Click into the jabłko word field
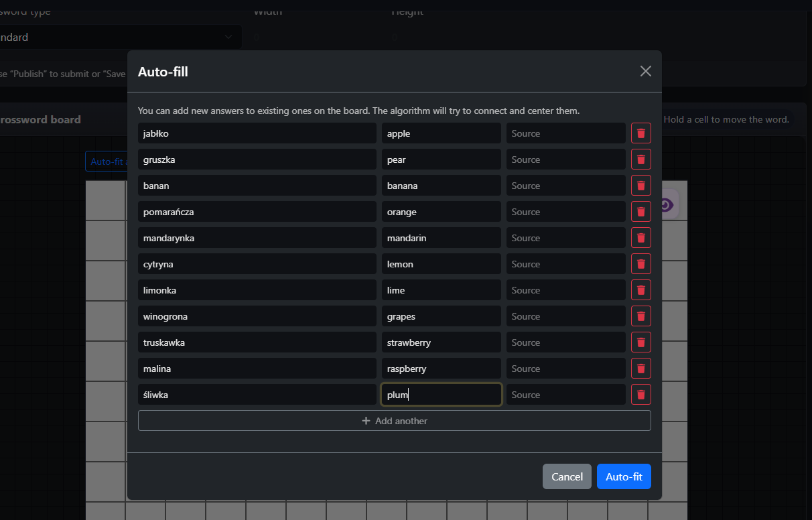The image size is (812, 520). pos(257,133)
